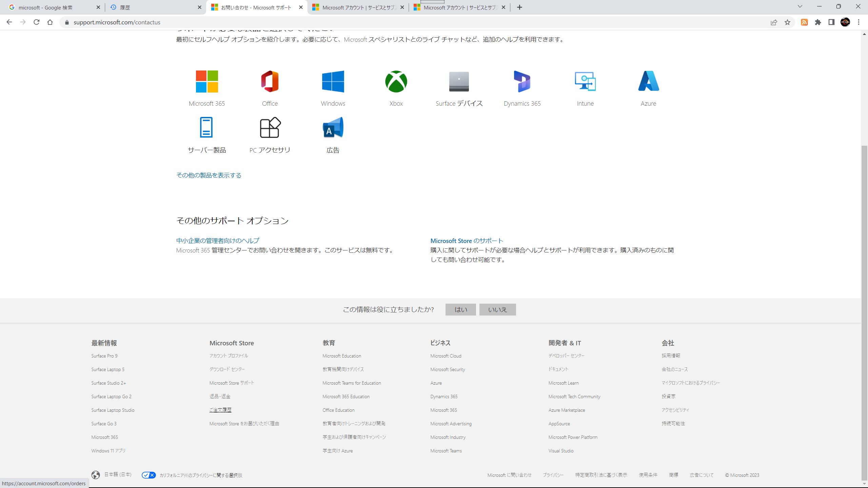This screenshot has width=868, height=488.
Task: Select the Windows logo product icon
Action: [333, 81]
